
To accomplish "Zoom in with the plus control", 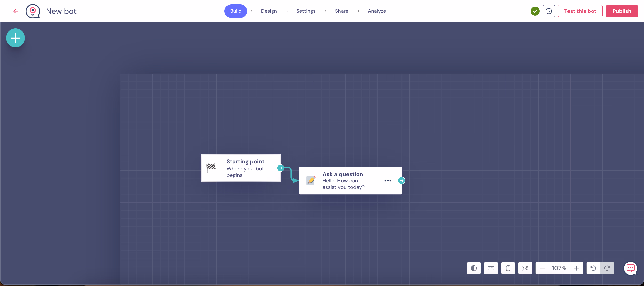I will [576, 268].
